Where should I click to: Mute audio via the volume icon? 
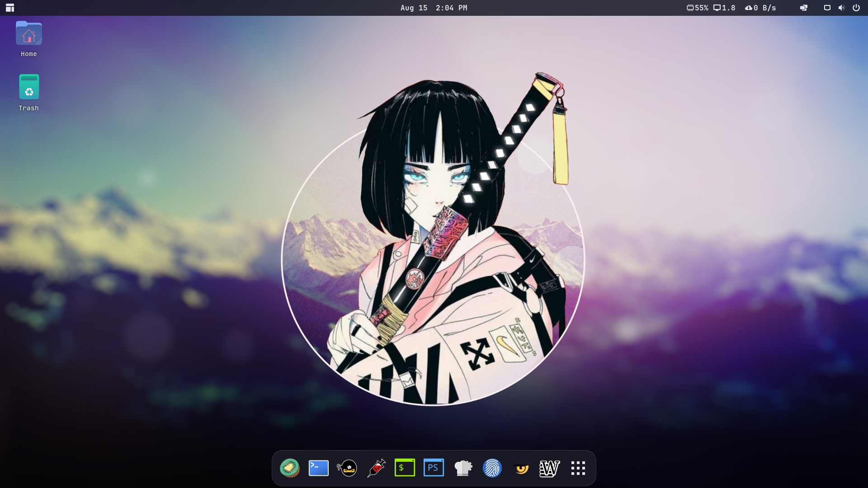[842, 8]
